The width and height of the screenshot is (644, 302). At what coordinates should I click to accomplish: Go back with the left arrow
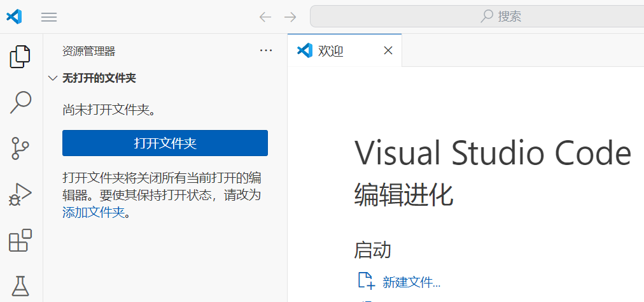(265, 17)
